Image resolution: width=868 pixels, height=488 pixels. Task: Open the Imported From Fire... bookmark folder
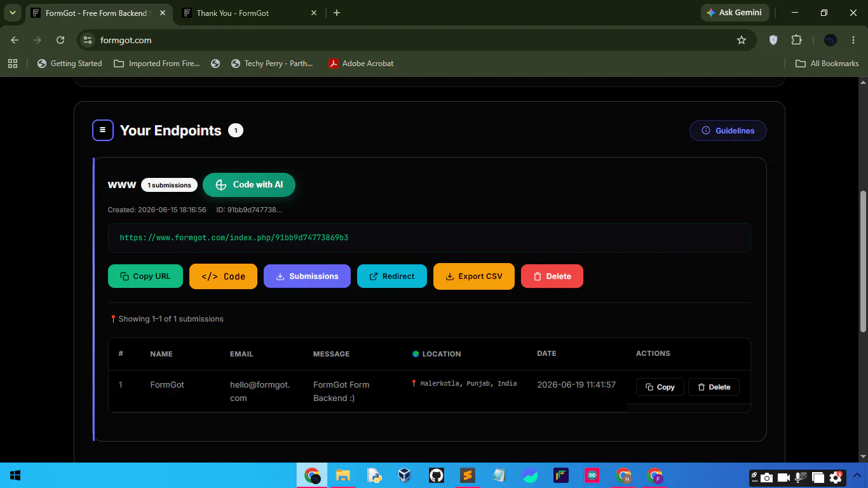click(157, 64)
